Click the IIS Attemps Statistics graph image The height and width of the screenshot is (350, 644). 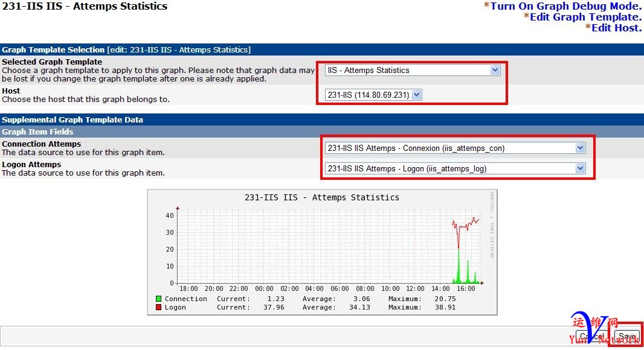point(322,252)
